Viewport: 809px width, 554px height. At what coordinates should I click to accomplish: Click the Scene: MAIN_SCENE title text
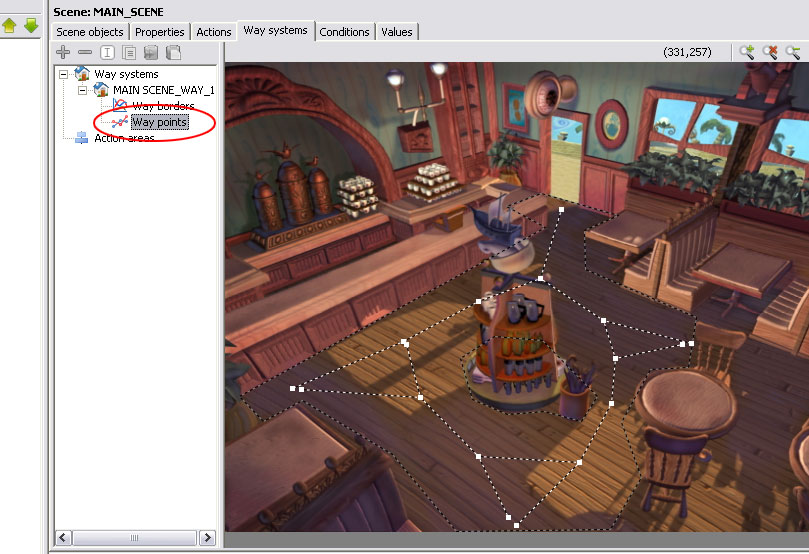coord(108,12)
